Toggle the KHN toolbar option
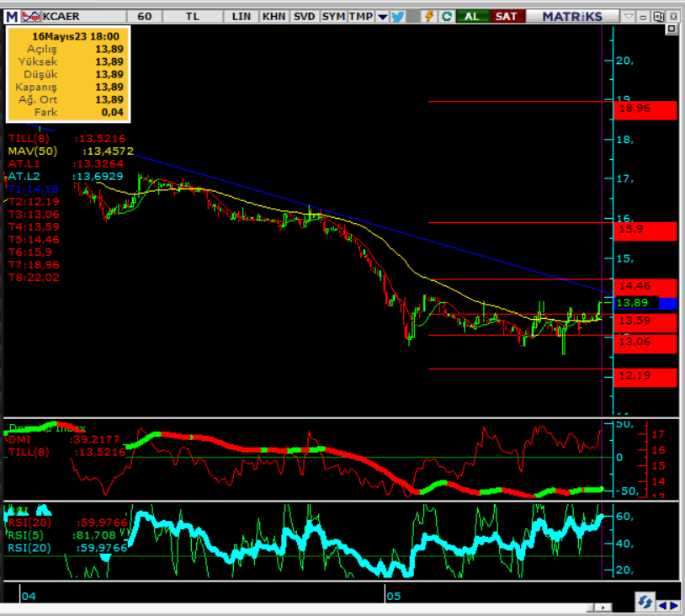The image size is (685, 616). (273, 17)
